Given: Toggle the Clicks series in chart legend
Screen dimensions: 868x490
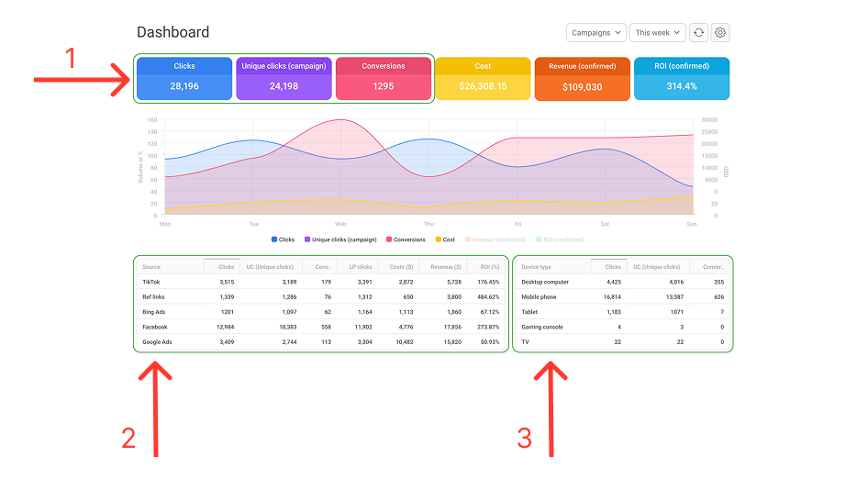Looking at the screenshot, I should (283, 239).
